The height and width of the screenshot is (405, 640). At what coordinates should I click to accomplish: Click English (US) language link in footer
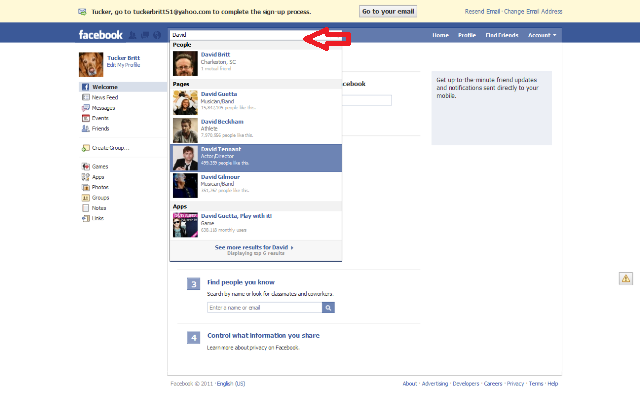click(x=231, y=384)
